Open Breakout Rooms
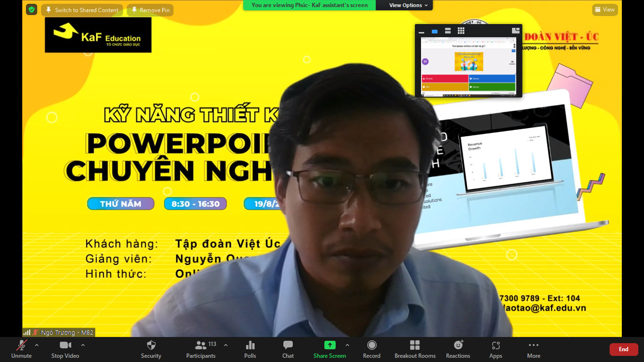The image size is (644, 362). pos(415,350)
